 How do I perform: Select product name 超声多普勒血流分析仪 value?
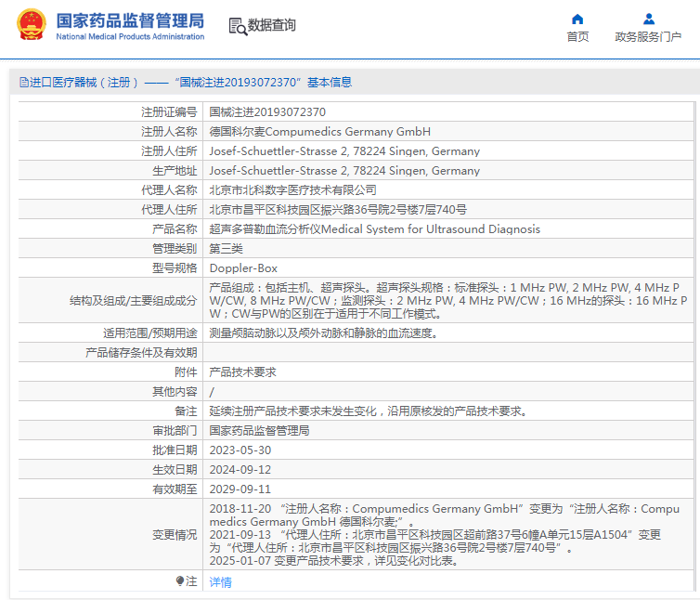click(x=374, y=229)
